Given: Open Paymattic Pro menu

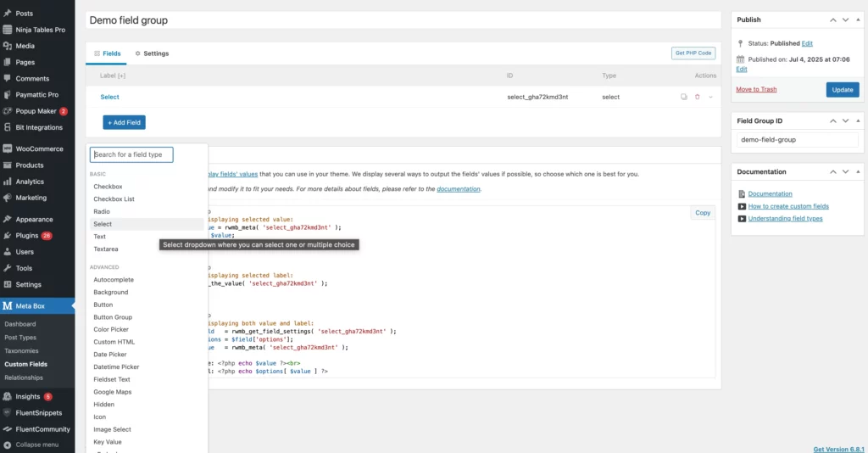Looking at the screenshot, I should pos(36,95).
